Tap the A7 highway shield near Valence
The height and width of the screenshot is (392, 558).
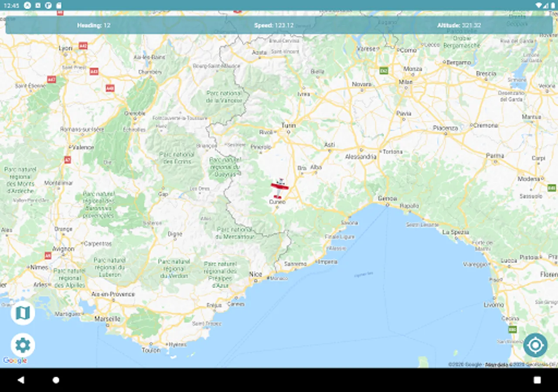68,159
